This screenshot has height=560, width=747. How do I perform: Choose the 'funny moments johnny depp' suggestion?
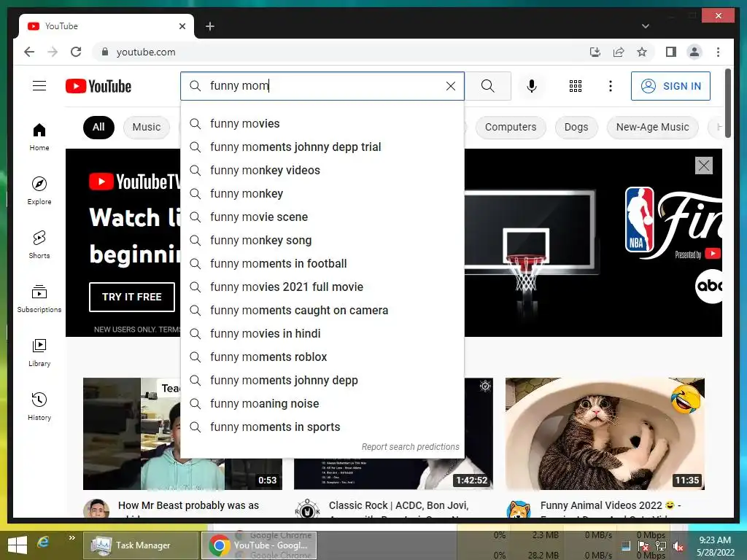pyautogui.click(x=322, y=381)
